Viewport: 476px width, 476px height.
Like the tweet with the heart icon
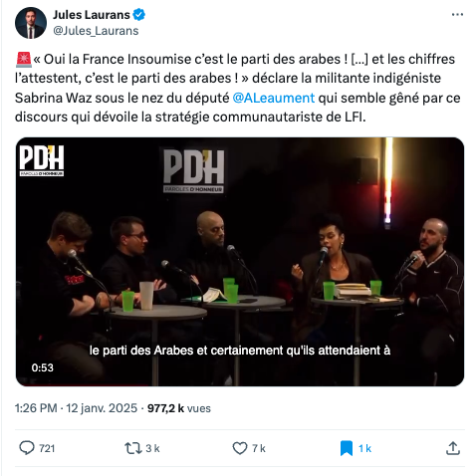(x=240, y=448)
